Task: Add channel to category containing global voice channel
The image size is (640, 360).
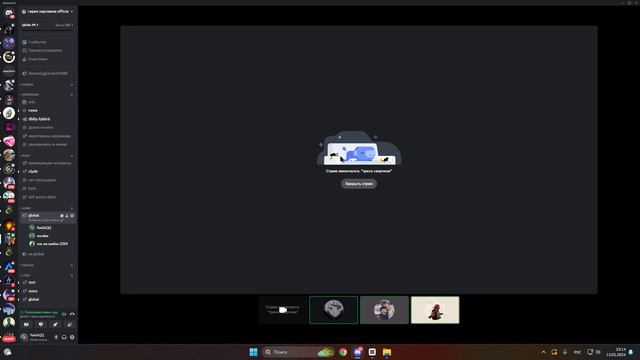Action: point(72,209)
